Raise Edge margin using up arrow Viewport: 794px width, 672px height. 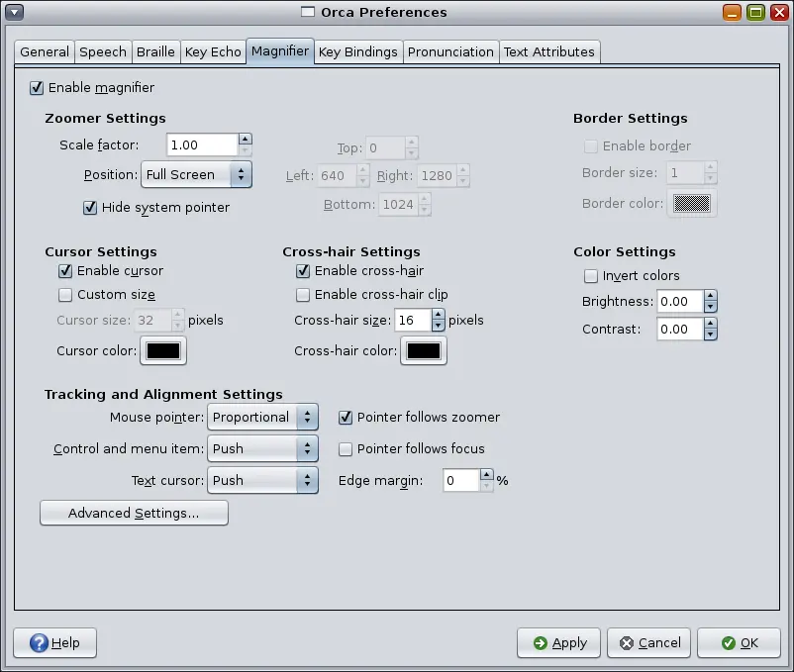tap(486, 475)
